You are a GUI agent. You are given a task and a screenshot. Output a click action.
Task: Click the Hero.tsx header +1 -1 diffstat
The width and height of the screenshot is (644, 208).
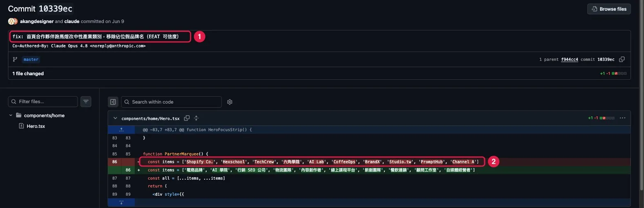[601, 118]
